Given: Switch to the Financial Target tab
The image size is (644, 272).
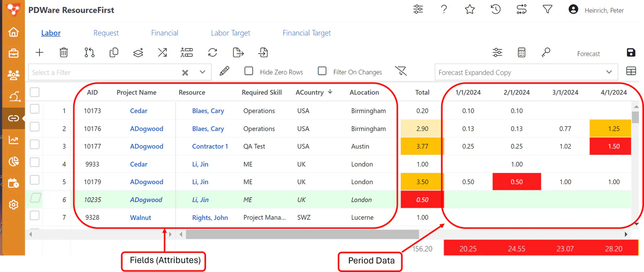Looking at the screenshot, I should 307,33.
